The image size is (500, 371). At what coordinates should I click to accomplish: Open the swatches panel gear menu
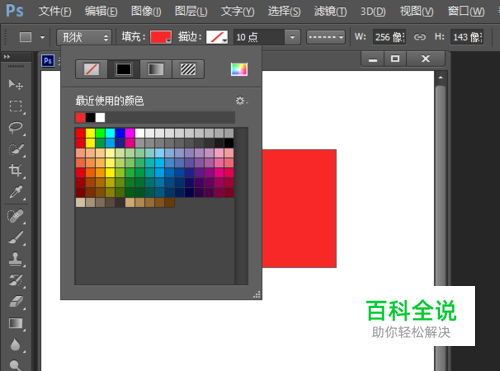[241, 101]
